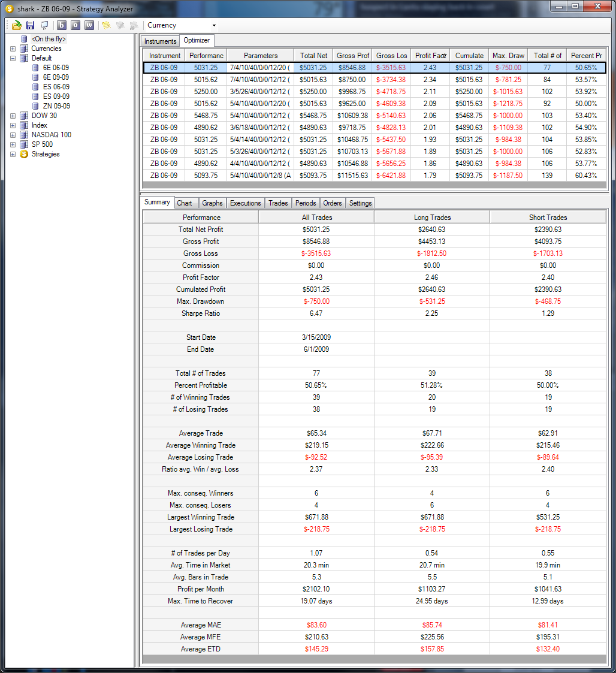Select the ZN 09-09 tree label

click(56, 106)
